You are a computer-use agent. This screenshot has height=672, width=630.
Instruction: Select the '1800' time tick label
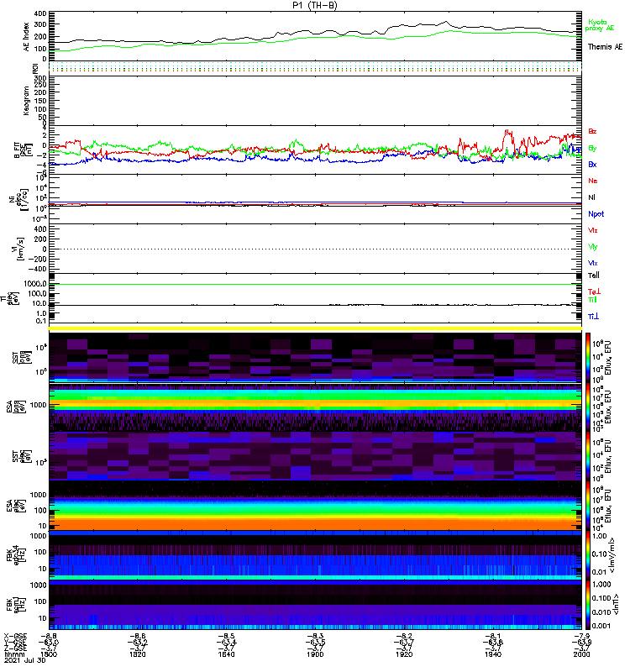[49, 654]
